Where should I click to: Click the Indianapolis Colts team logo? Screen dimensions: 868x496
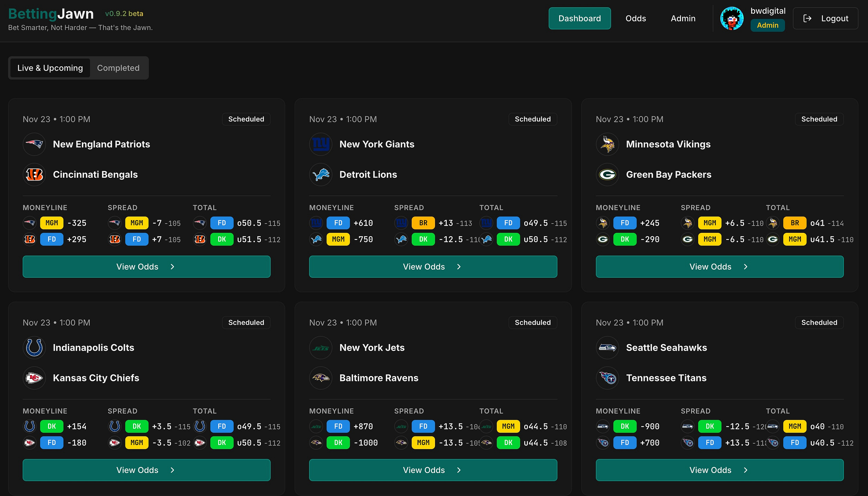34,348
